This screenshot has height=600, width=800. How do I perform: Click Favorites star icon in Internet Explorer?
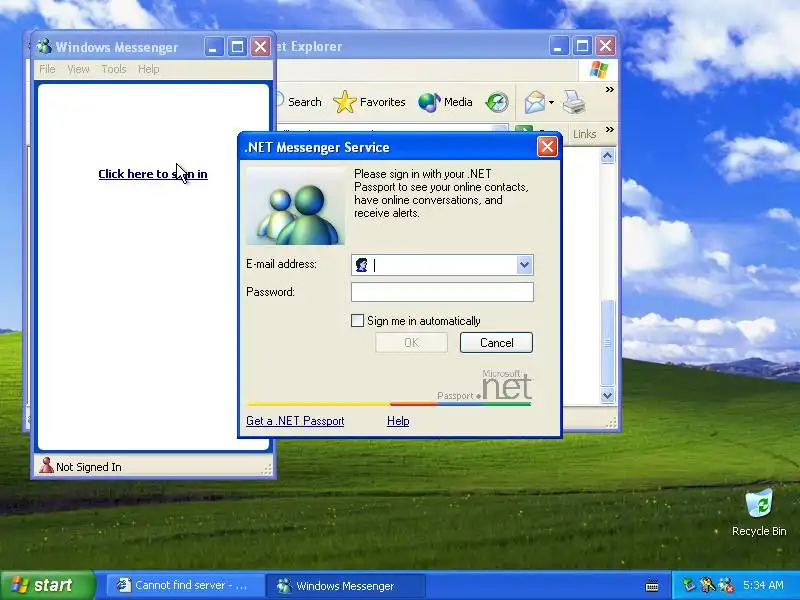344,102
